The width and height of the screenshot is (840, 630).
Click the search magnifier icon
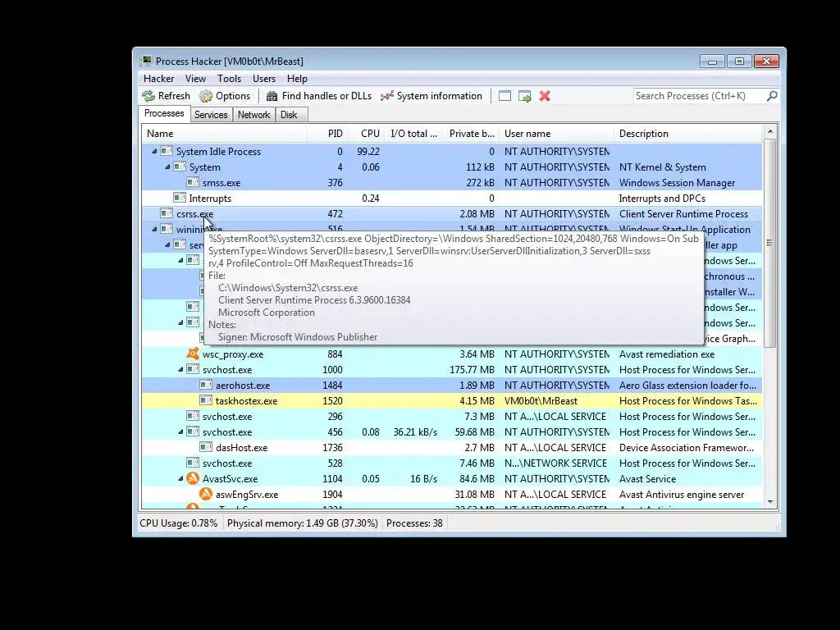772,96
